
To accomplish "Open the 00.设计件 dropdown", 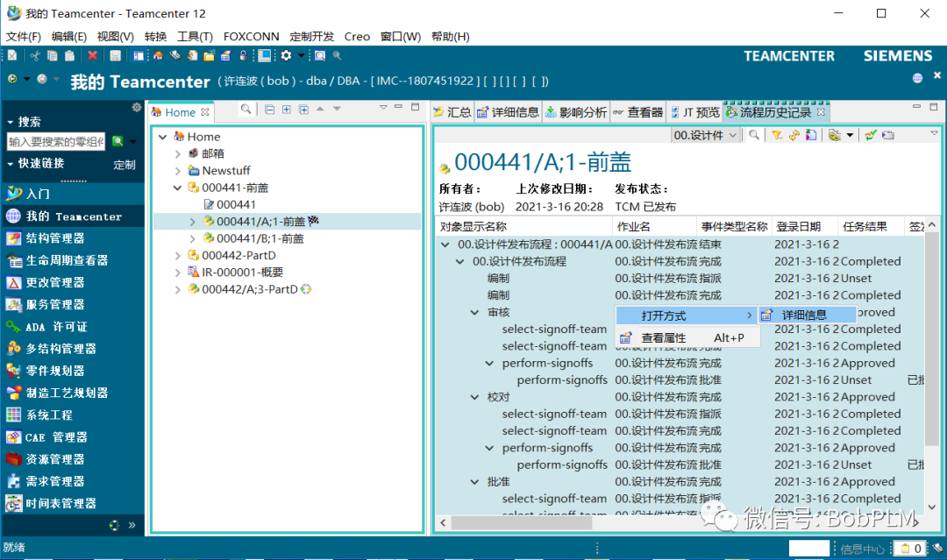I will coord(705,135).
